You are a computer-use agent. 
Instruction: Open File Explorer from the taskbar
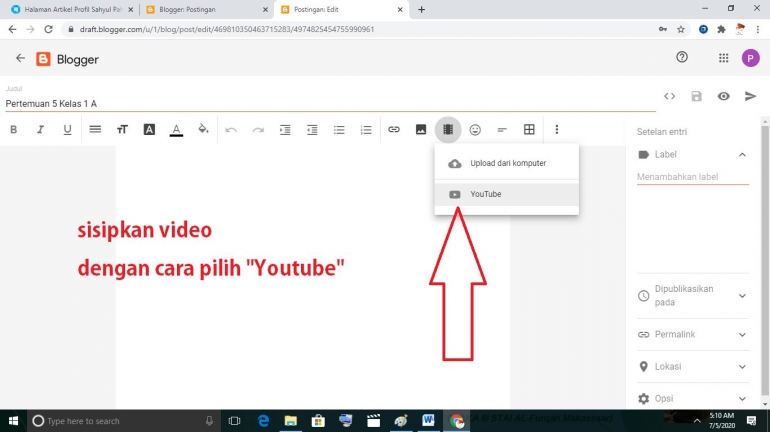291,421
